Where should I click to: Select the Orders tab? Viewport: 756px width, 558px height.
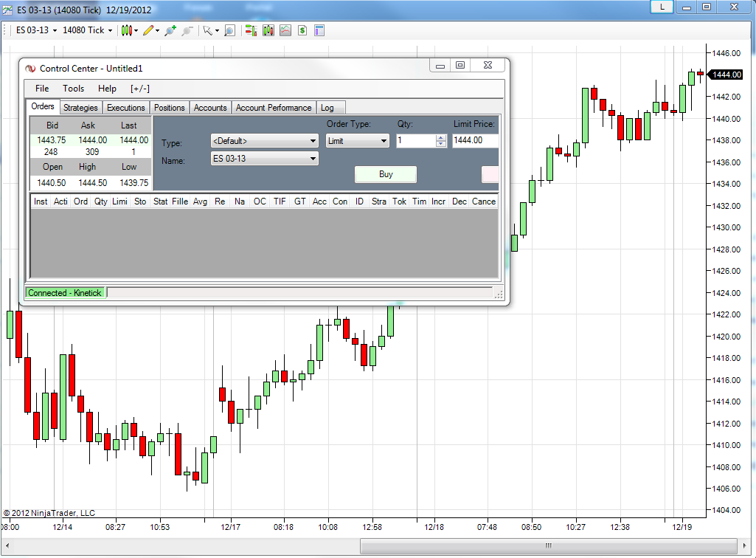click(43, 106)
